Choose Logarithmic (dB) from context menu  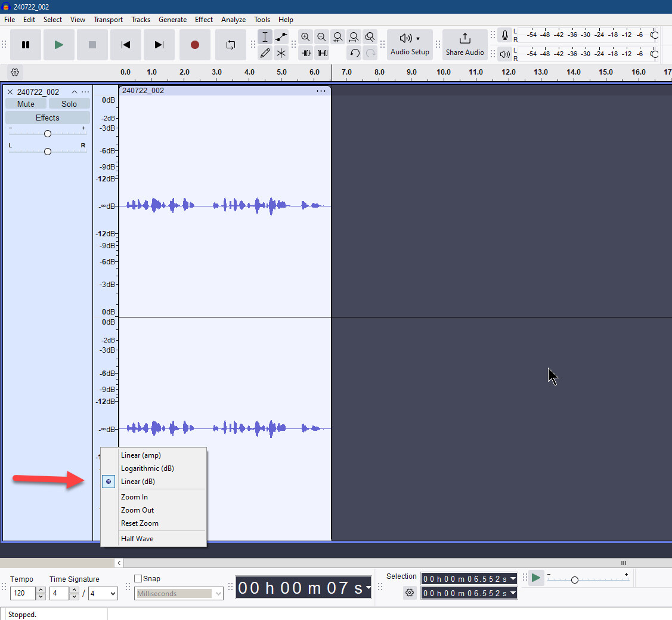[x=147, y=468]
